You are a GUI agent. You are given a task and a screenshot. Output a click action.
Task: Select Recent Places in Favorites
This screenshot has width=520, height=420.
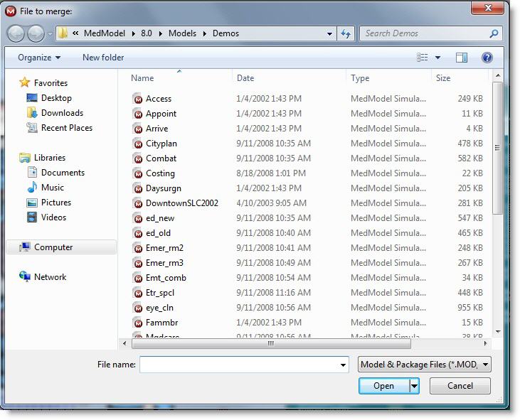[67, 128]
